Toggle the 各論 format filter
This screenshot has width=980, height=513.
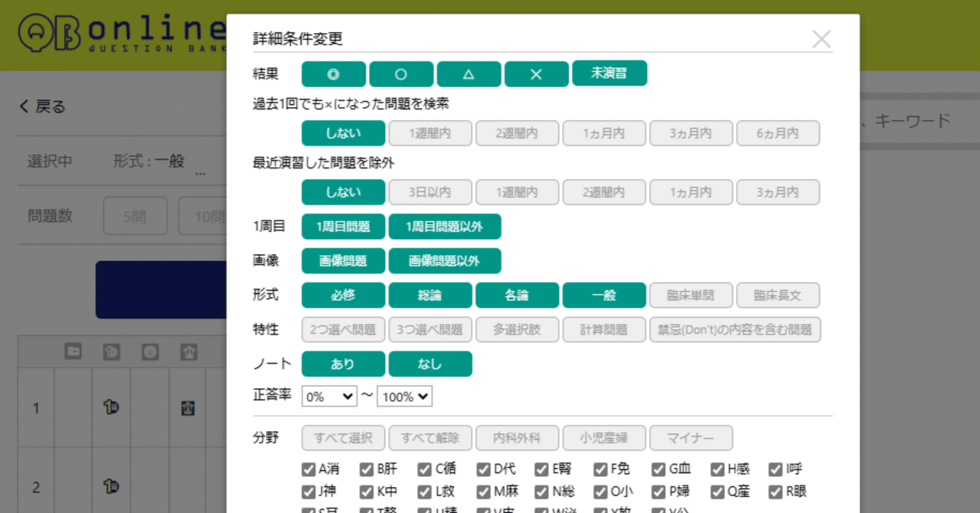click(517, 296)
